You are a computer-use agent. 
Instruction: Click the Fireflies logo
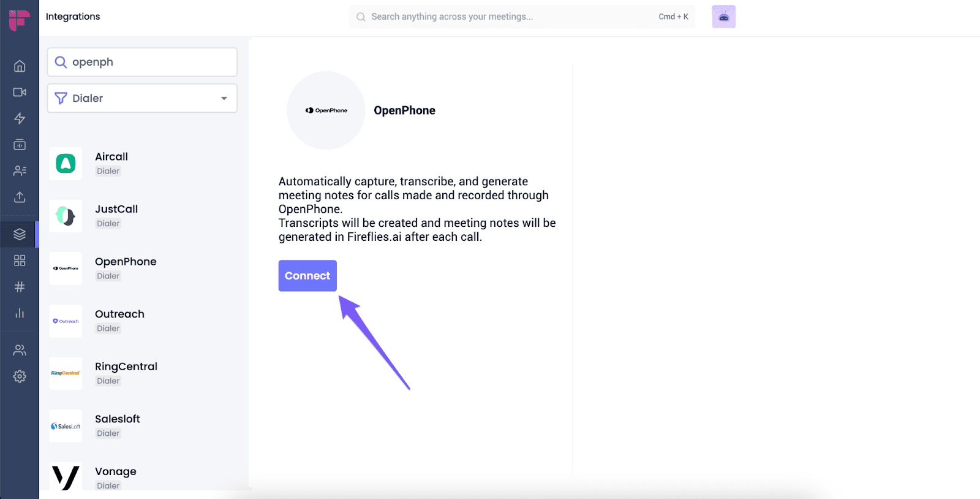[20, 20]
